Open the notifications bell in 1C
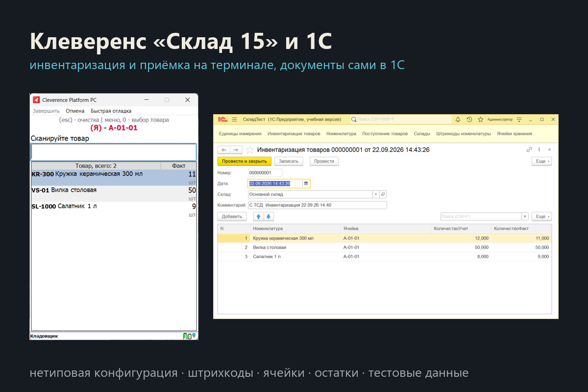The image size is (588, 392). 458,119
